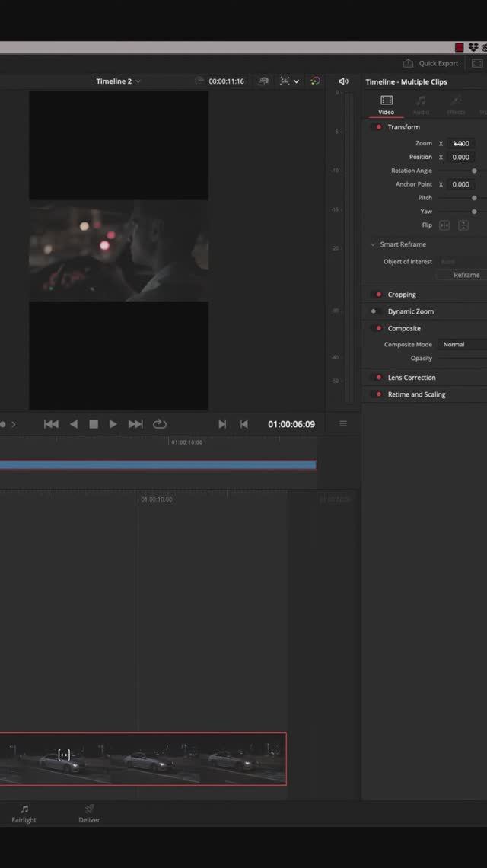Click the Anchor Point X field
Screen dimensions: 487x868
click(461, 184)
